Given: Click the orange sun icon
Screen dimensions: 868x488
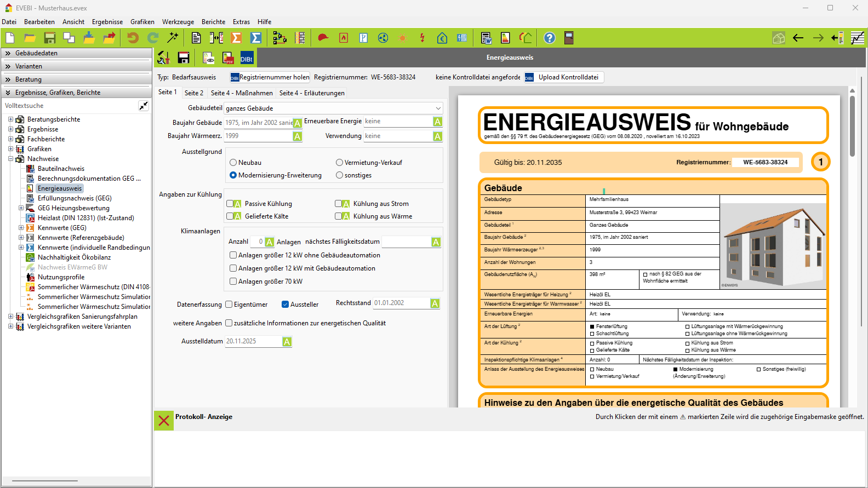Looking at the screenshot, I should [x=403, y=38].
